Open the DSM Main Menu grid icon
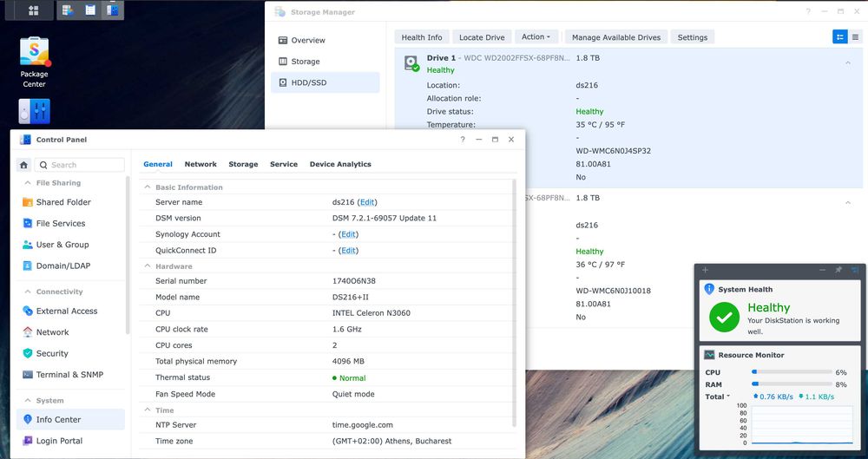The image size is (868, 459). [x=33, y=10]
